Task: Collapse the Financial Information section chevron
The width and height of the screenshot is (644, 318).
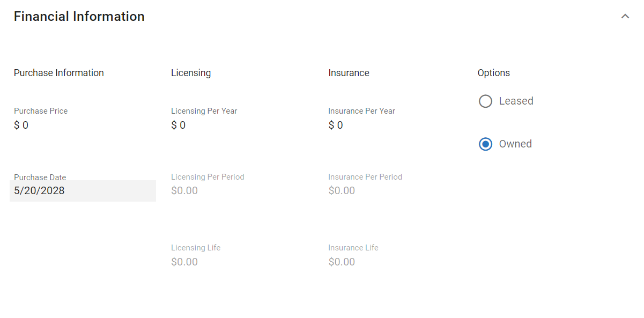Action: click(625, 17)
